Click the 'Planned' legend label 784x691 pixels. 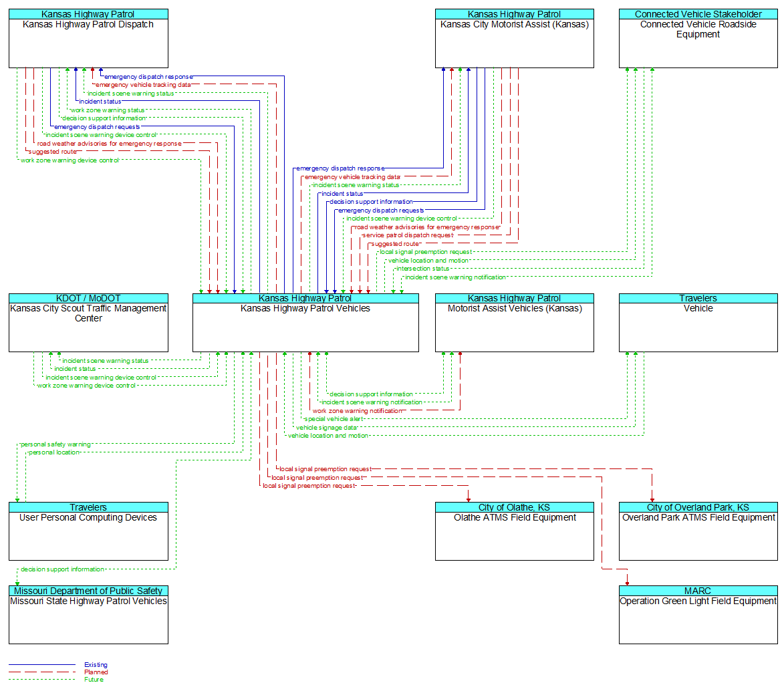coord(96,672)
